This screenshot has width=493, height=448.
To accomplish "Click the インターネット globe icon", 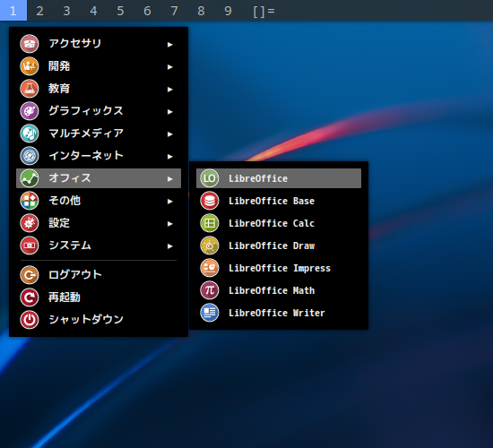I will tap(30, 156).
